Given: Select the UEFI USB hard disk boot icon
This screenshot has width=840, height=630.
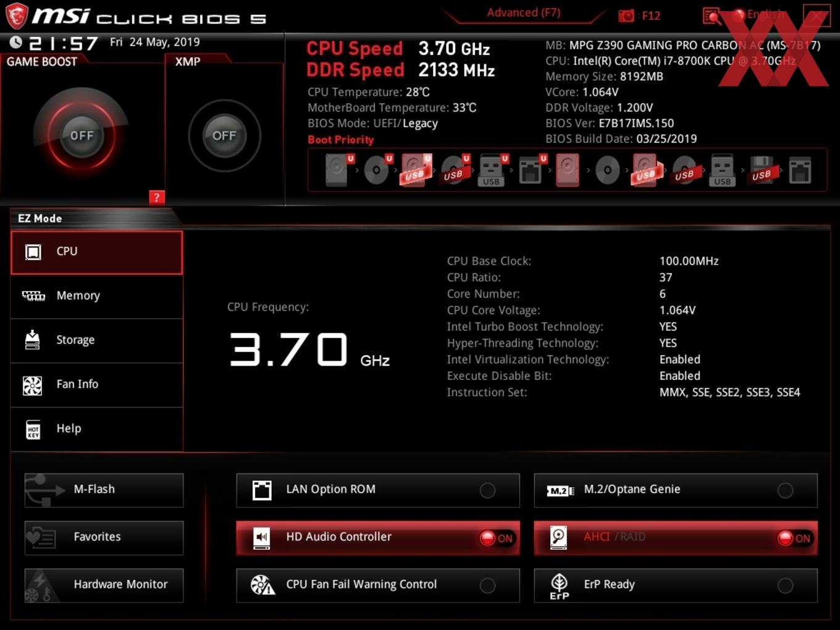Looking at the screenshot, I should 414,170.
